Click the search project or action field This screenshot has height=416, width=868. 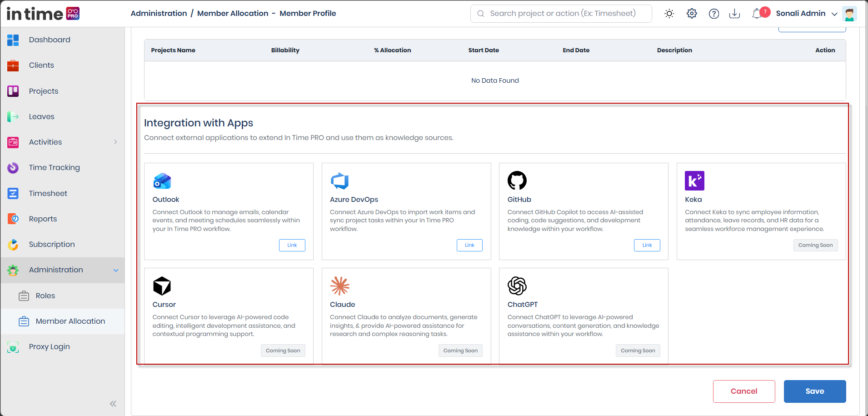561,14
